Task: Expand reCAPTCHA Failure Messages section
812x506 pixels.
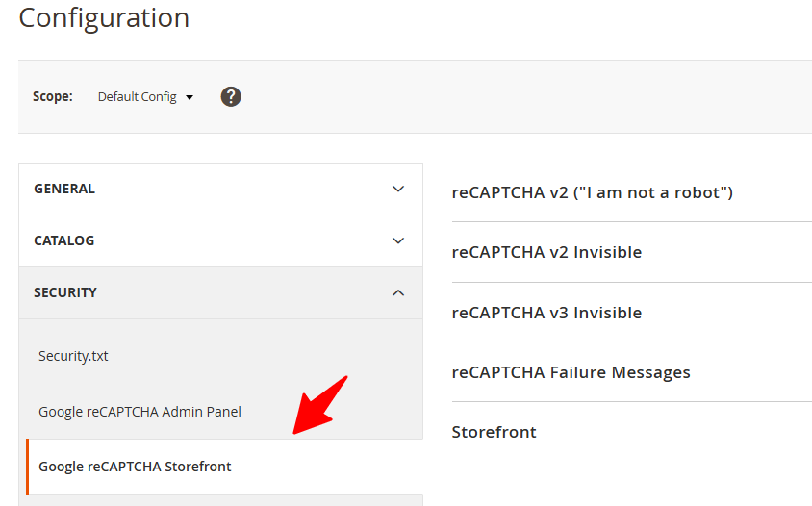Action: (x=571, y=372)
